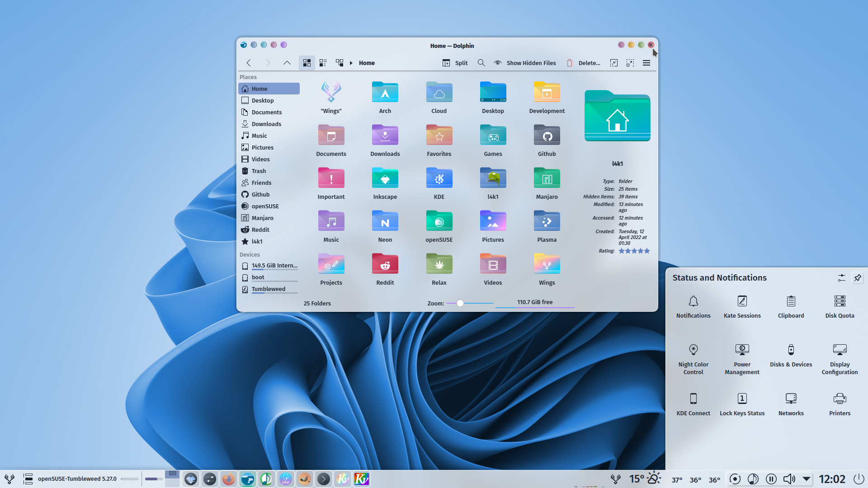Open Documents in Places sidebar
This screenshot has width=868, height=488.
[269, 112]
